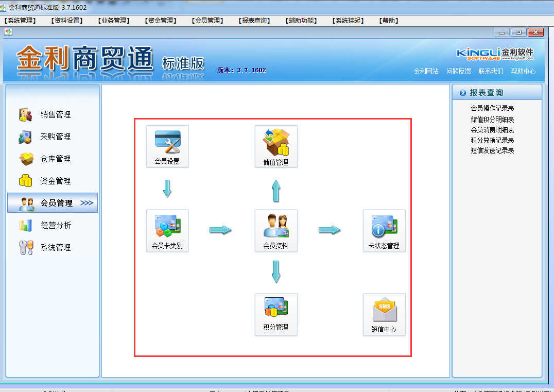554x392 pixels.
Task: Open the 问题反馈 link
Action: [x=459, y=71]
